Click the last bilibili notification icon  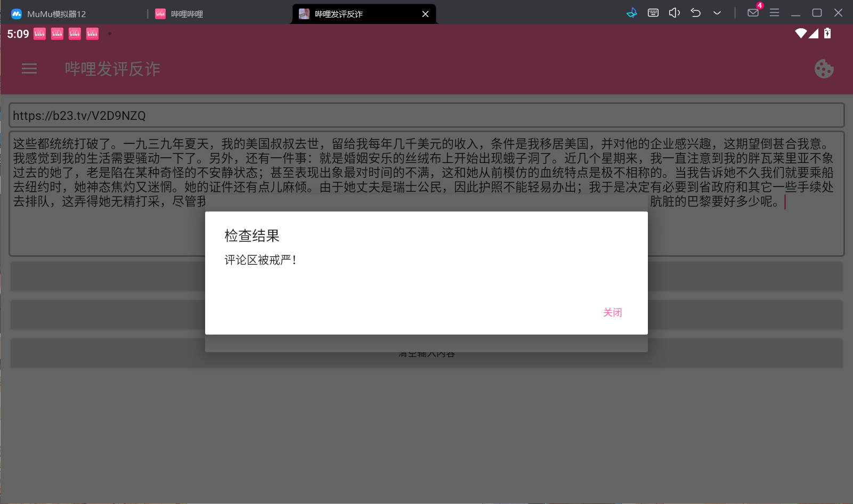coord(92,34)
